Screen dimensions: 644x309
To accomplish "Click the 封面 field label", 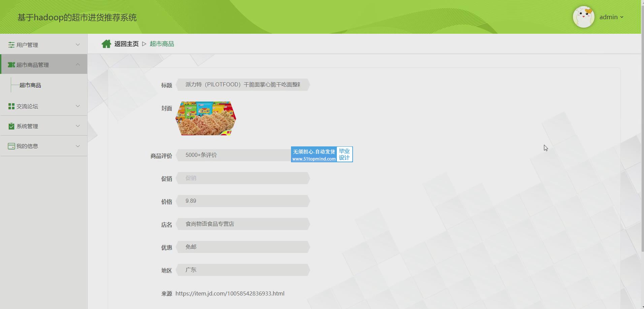I will click(167, 108).
